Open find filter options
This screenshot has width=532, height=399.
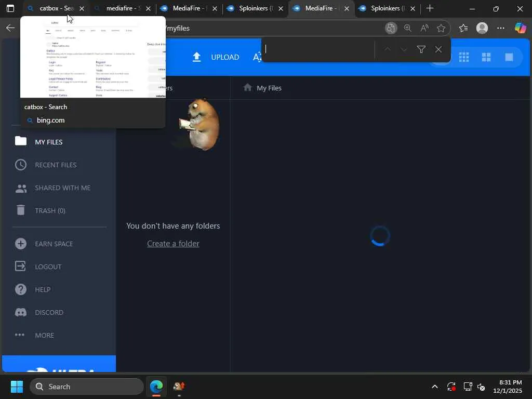coord(421,49)
